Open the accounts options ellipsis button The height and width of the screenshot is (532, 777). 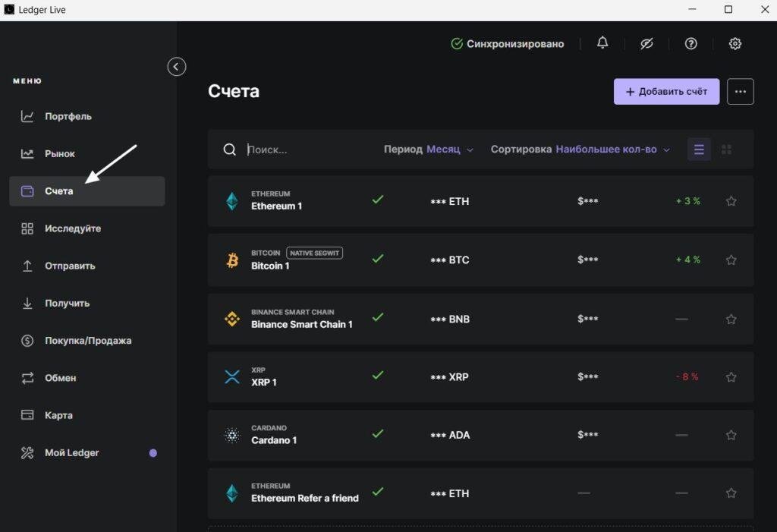pyautogui.click(x=740, y=91)
